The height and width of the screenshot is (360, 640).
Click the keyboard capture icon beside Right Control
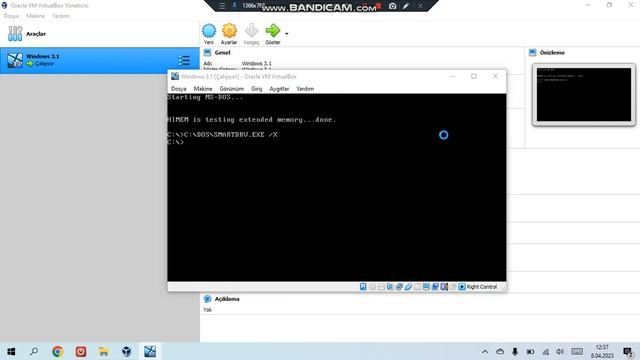coord(462,287)
